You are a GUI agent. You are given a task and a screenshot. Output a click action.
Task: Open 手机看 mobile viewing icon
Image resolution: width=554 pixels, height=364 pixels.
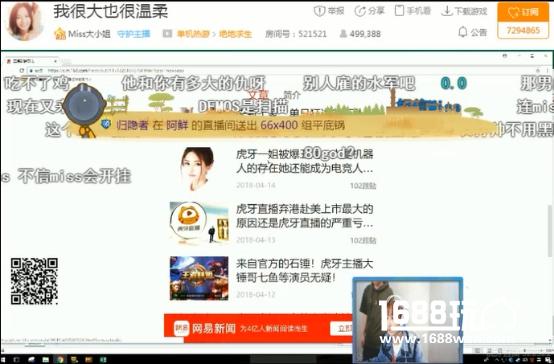(x=399, y=11)
